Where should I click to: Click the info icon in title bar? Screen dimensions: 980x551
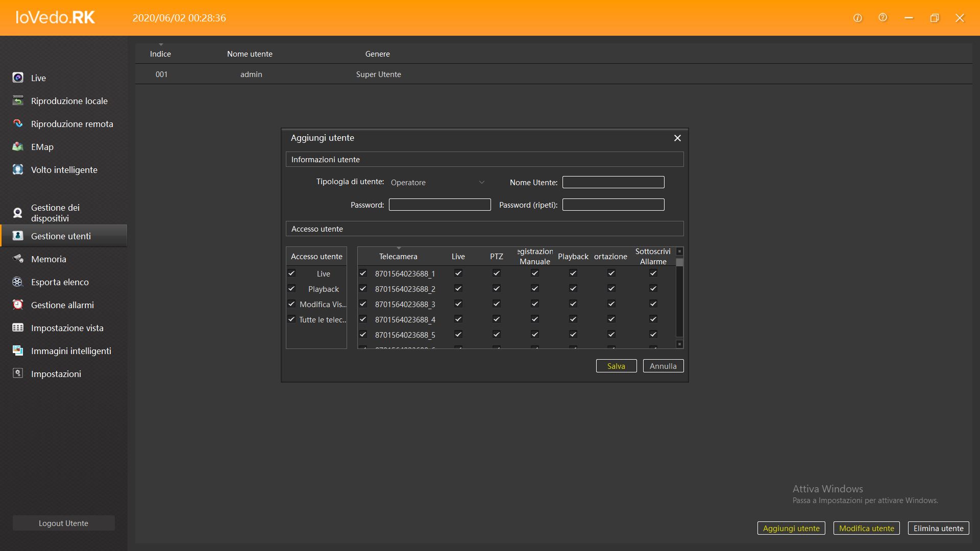(857, 18)
